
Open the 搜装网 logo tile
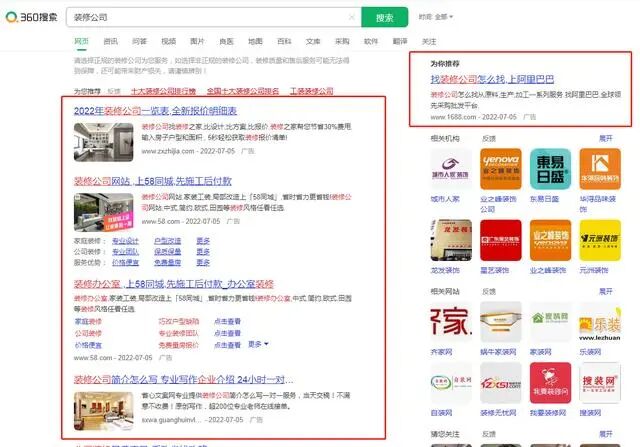coord(600,383)
